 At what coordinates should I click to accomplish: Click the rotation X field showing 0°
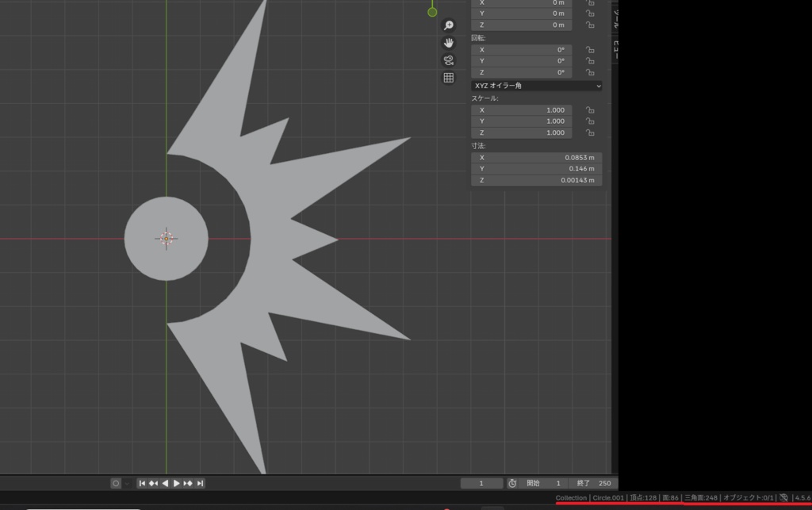tap(522, 50)
